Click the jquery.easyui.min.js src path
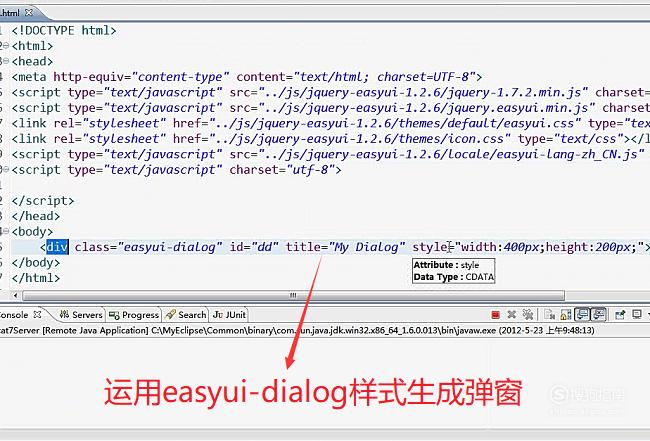The image size is (650, 441). (x=426, y=108)
